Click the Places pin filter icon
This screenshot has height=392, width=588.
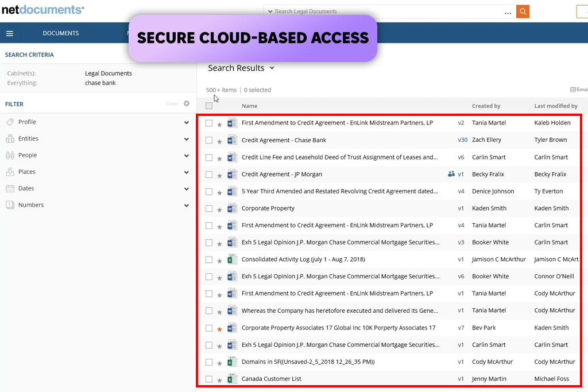click(10, 172)
